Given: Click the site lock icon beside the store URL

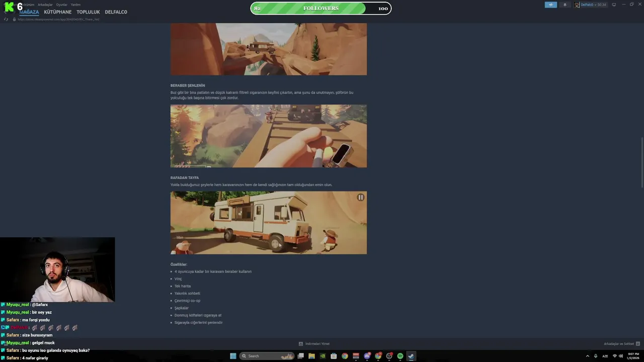Looking at the screenshot, I should pyautogui.click(x=15, y=19).
